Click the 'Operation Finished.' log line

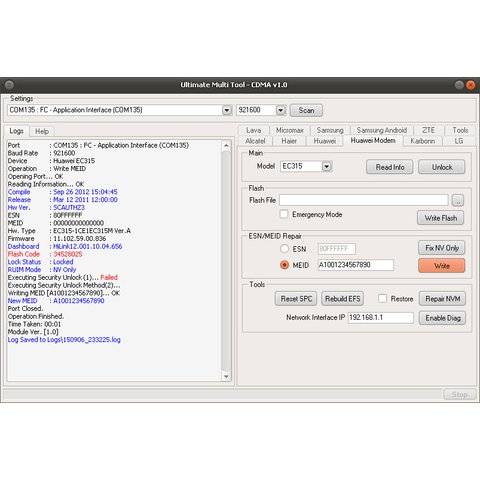coord(36,316)
